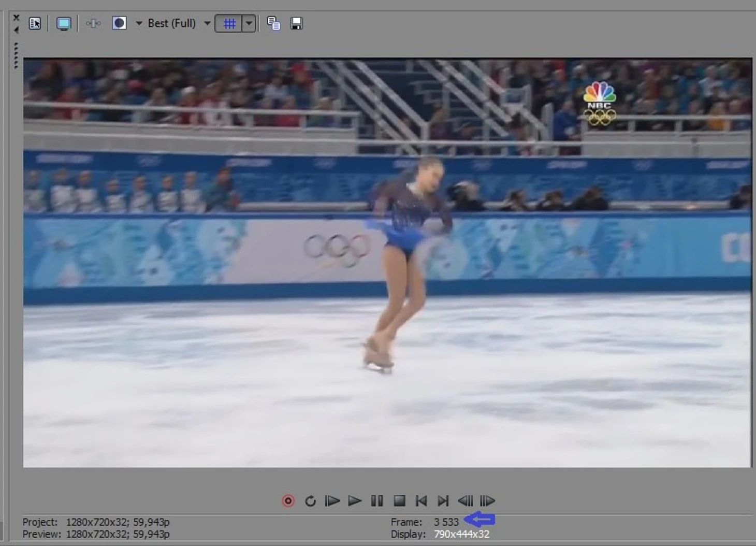Click the Project value 1280x720x32; 59,943p
The width and height of the screenshot is (756, 546).
click(x=118, y=522)
